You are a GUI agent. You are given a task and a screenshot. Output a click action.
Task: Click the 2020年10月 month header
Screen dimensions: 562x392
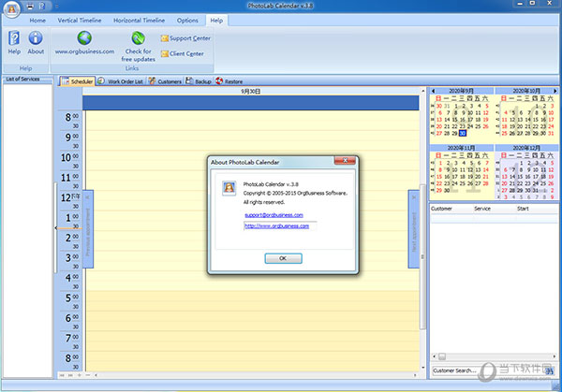526,91
